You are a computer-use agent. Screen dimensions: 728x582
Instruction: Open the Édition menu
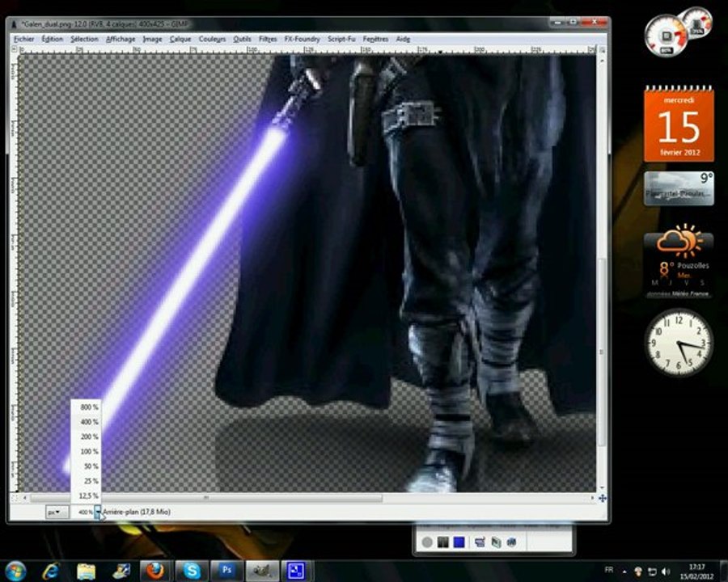click(x=52, y=39)
